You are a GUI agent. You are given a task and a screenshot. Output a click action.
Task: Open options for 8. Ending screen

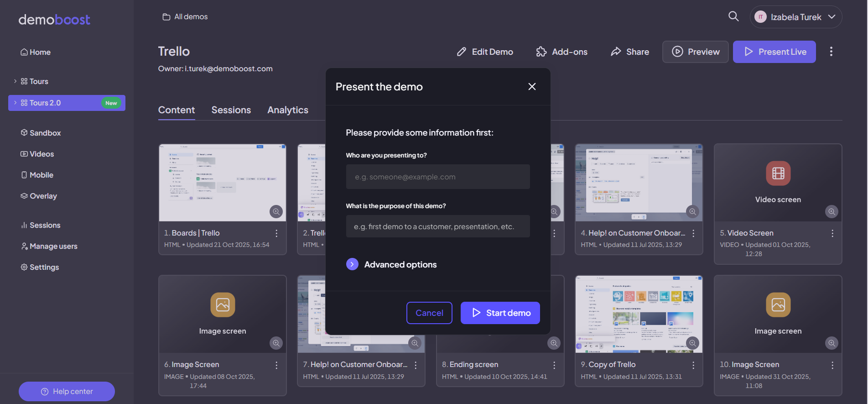(554, 365)
